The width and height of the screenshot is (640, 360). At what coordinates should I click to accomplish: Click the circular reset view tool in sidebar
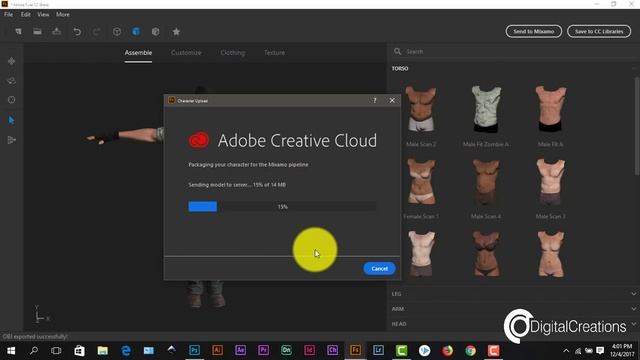(x=11, y=100)
